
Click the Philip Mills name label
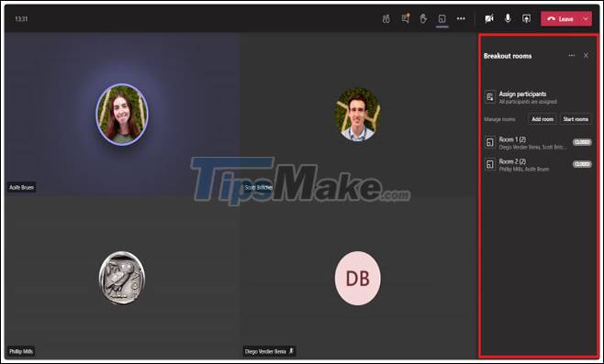click(21, 351)
